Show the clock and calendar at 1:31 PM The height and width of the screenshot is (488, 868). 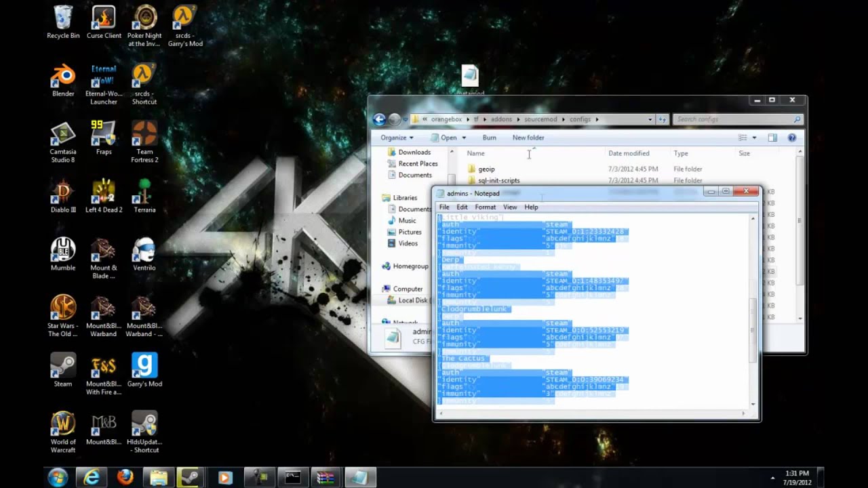[x=797, y=477]
